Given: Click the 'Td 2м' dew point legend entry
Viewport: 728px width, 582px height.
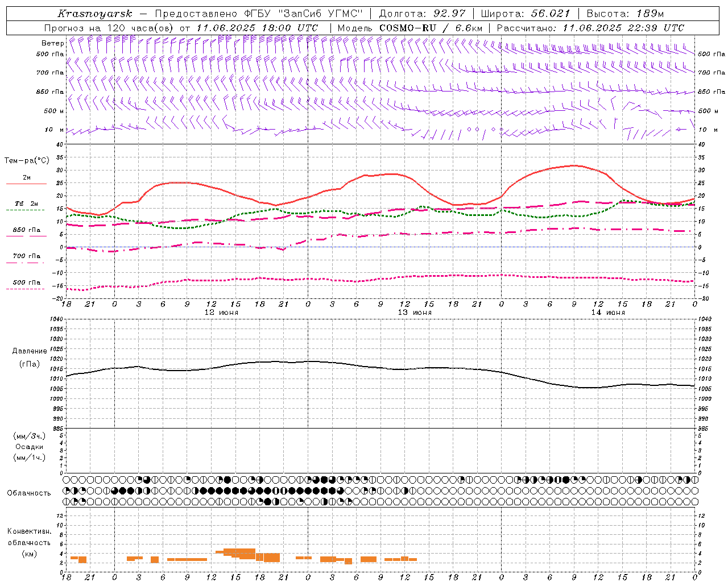Looking at the screenshot, I should (27, 203).
